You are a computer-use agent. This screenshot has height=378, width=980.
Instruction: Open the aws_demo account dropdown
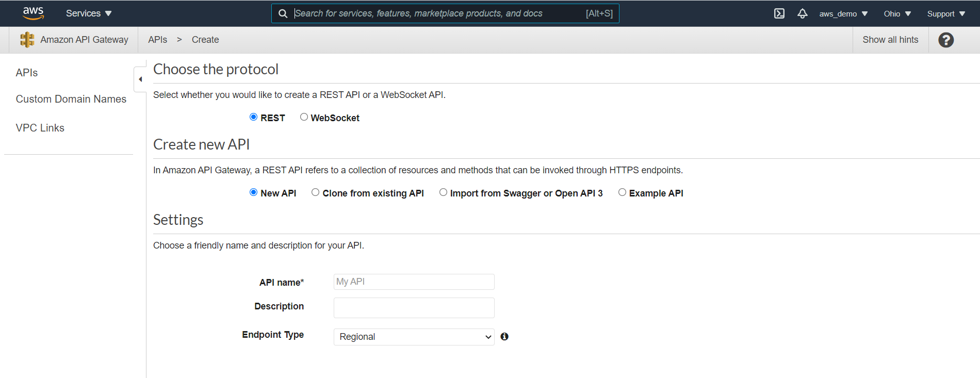coord(843,14)
